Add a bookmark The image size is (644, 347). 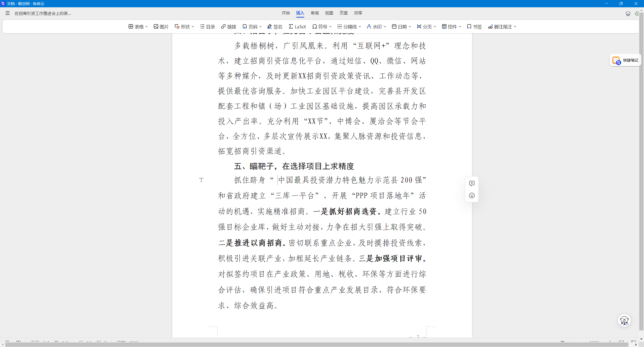tap(474, 26)
